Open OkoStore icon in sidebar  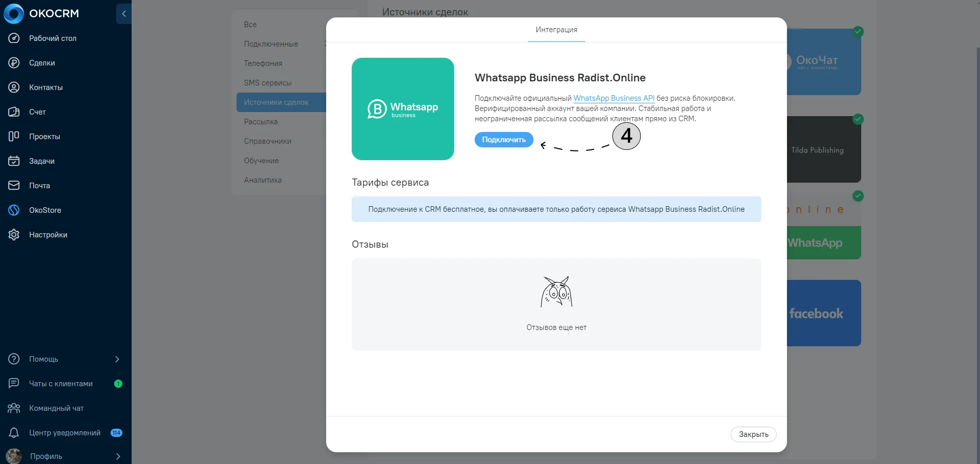coord(14,210)
